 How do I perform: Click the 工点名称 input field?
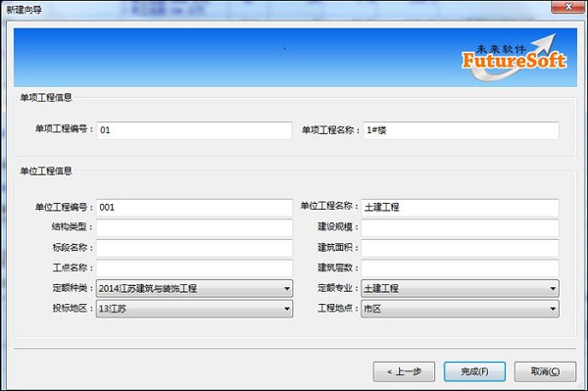(194, 269)
